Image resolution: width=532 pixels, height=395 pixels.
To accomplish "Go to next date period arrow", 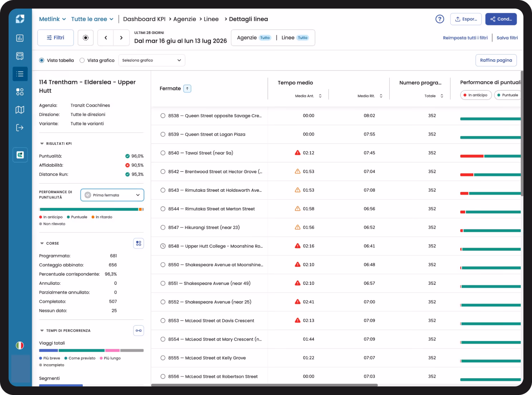I will pyautogui.click(x=122, y=38).
